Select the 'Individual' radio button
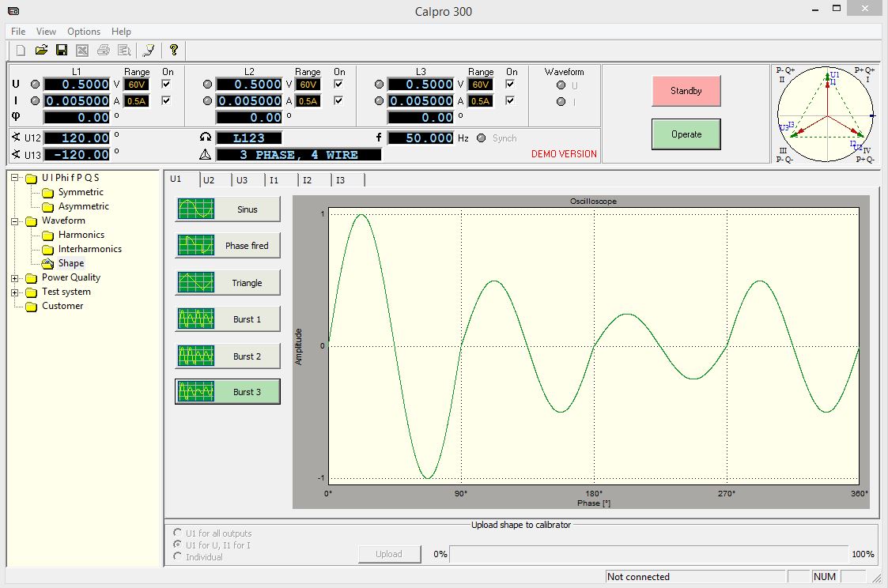888x588 pixels. [178, 556]
